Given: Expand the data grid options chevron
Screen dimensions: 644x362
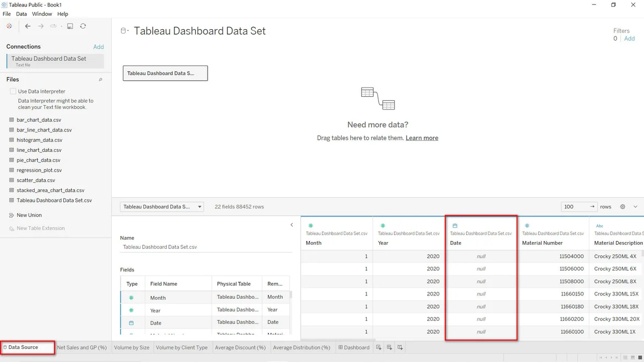Looking at the screenshot, I should [x=635, y=207].
